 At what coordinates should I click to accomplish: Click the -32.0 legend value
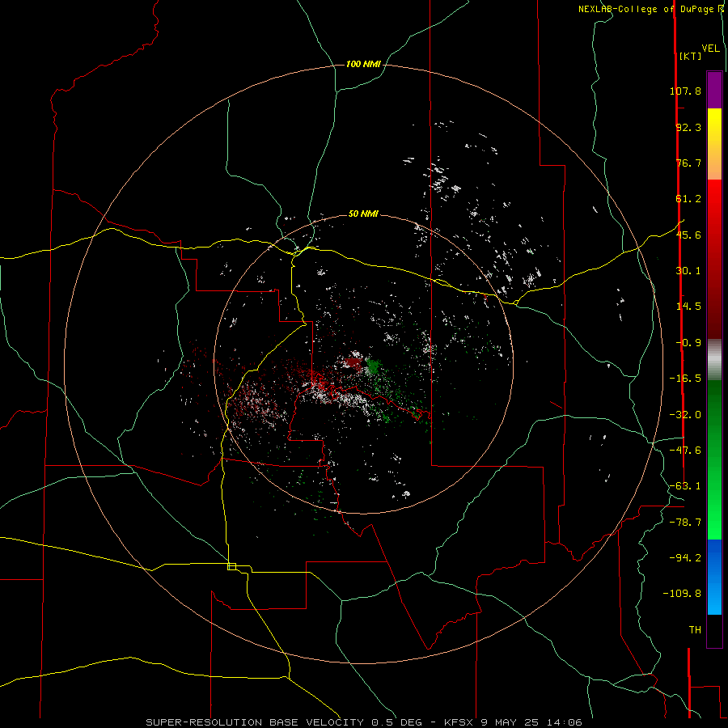tap(685, 415)
